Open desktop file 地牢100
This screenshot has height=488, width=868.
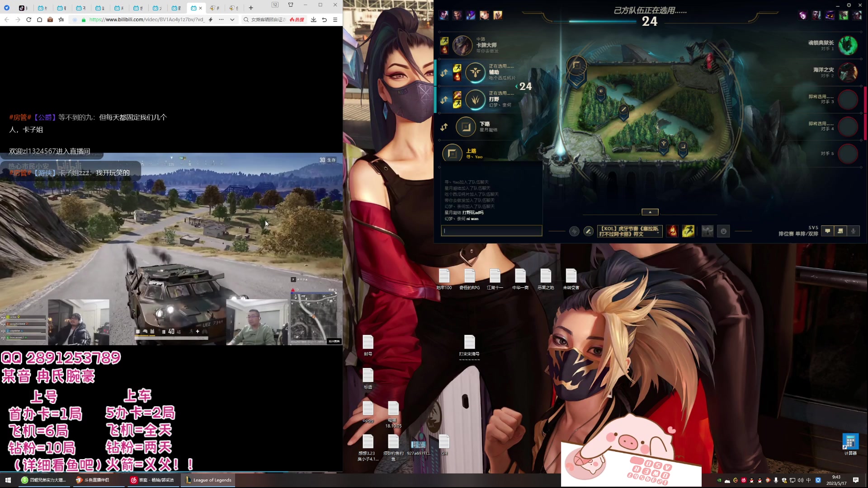[x=444, y=279]
